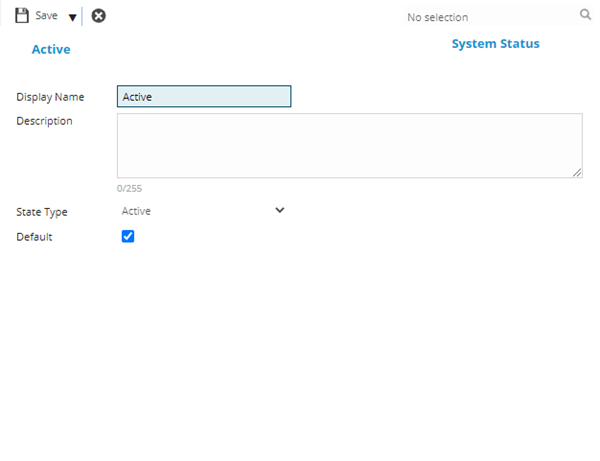Click the floppy disk Save icon
This screenshot has width=600, height=461.
click(x=22, y=16)
